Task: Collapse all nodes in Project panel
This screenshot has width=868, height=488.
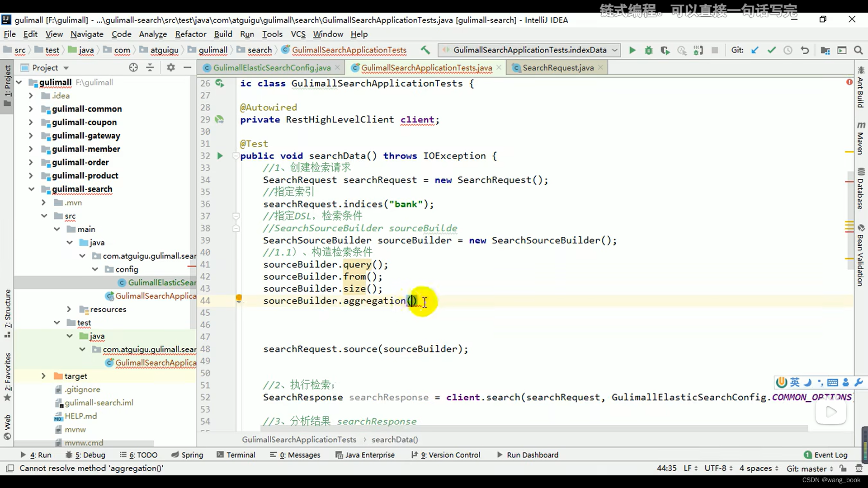Action: click(x=150, y=67)
